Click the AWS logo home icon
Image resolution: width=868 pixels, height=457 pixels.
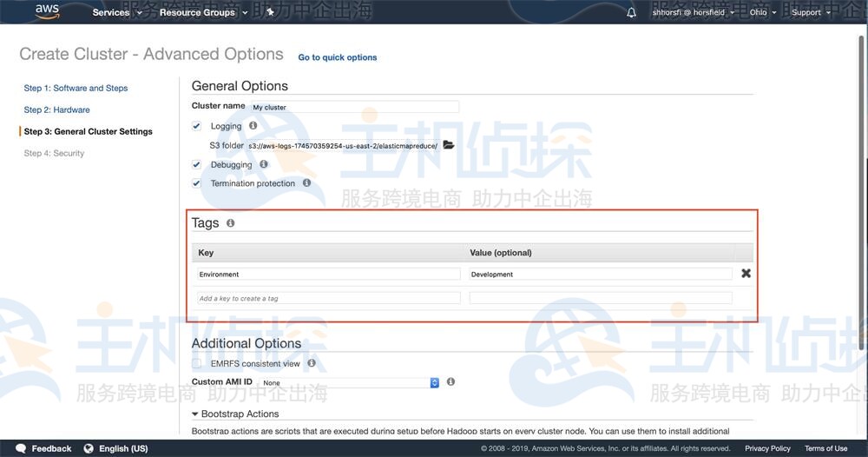47,11
